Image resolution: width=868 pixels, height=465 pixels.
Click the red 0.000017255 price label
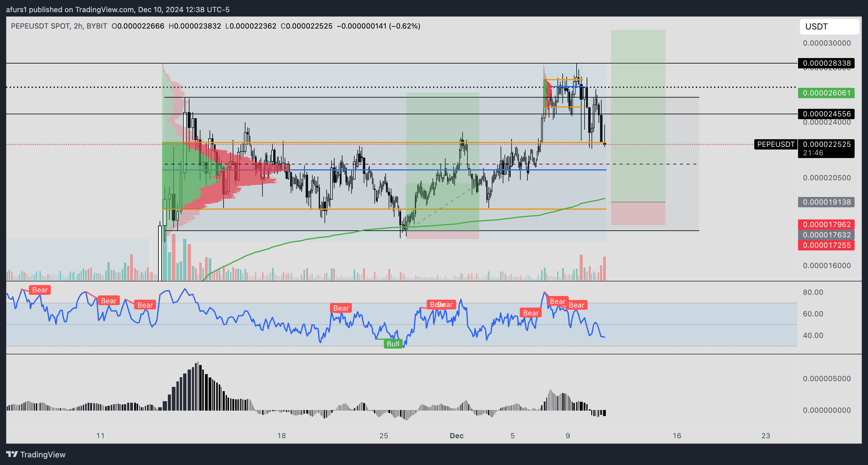(826, 245)
